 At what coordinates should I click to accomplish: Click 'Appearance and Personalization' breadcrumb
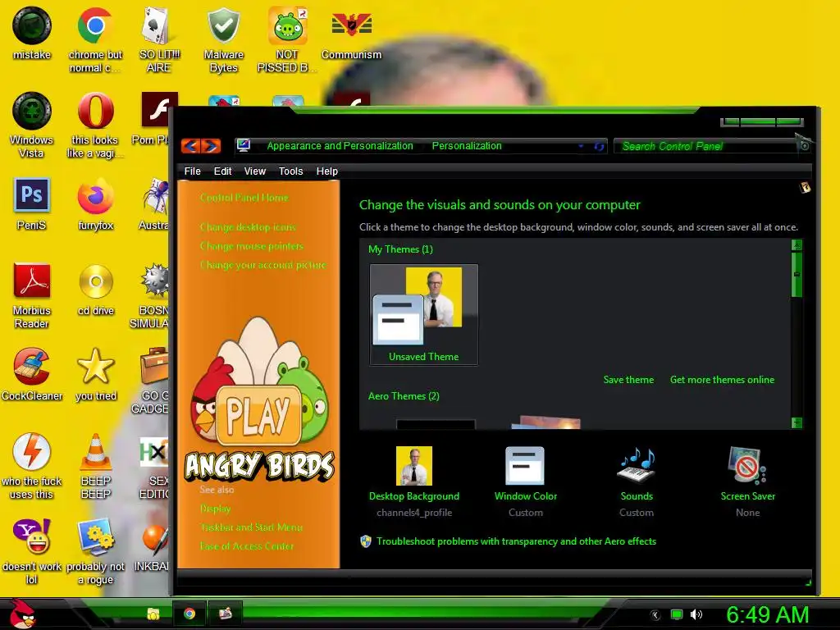pos(340,146)
